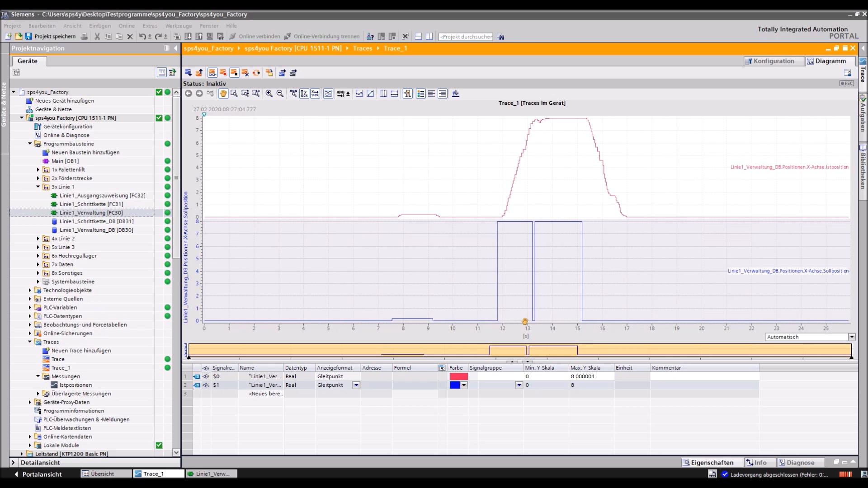
Task: Click the display sample points icon
Action: coord(359,94)
